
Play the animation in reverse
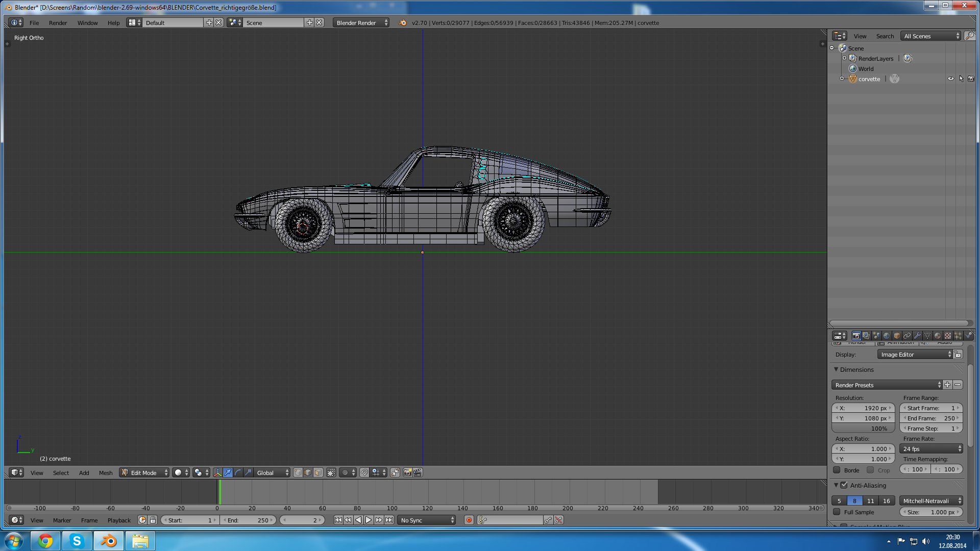point(358,520)
